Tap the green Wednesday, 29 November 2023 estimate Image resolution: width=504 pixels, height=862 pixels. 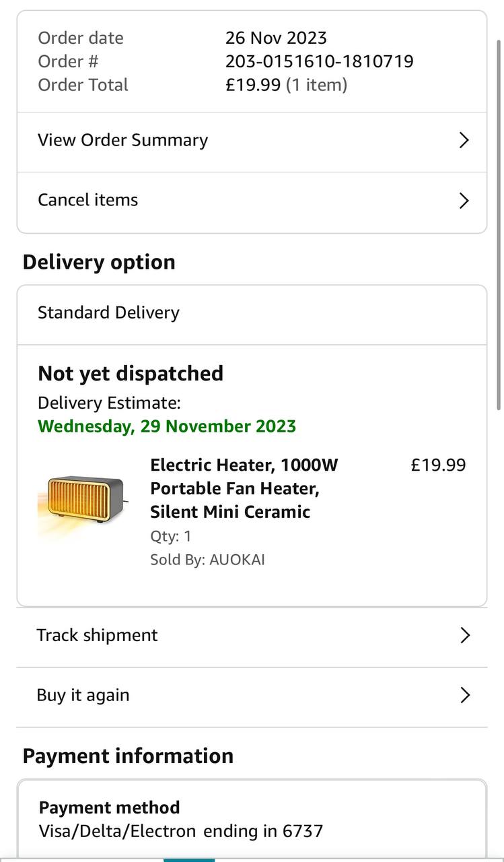167,426
